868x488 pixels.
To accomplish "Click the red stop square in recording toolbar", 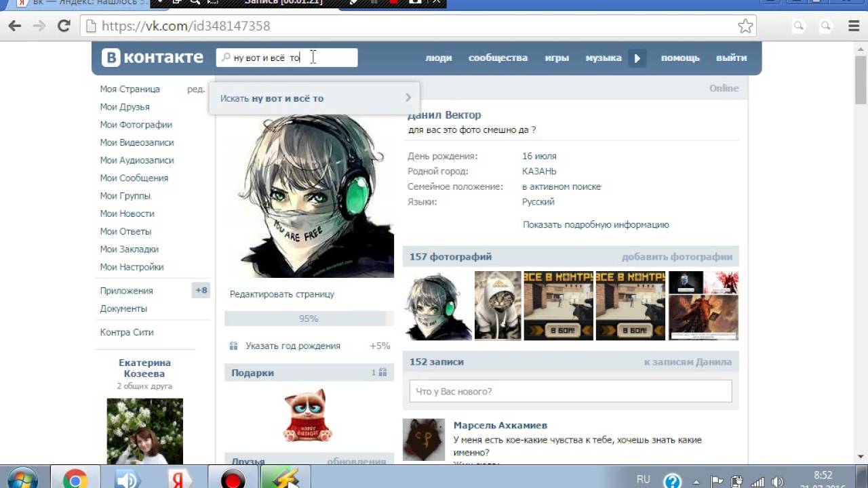I will [395, 3].
